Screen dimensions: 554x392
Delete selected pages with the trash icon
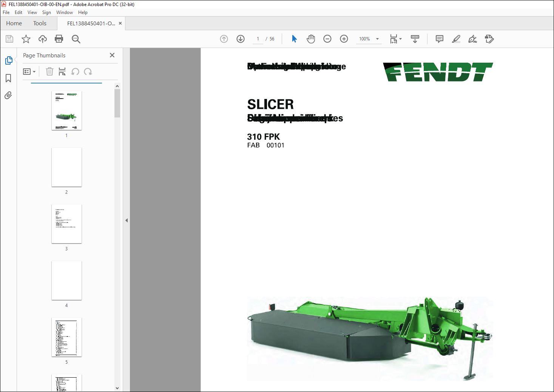(49, 71)
